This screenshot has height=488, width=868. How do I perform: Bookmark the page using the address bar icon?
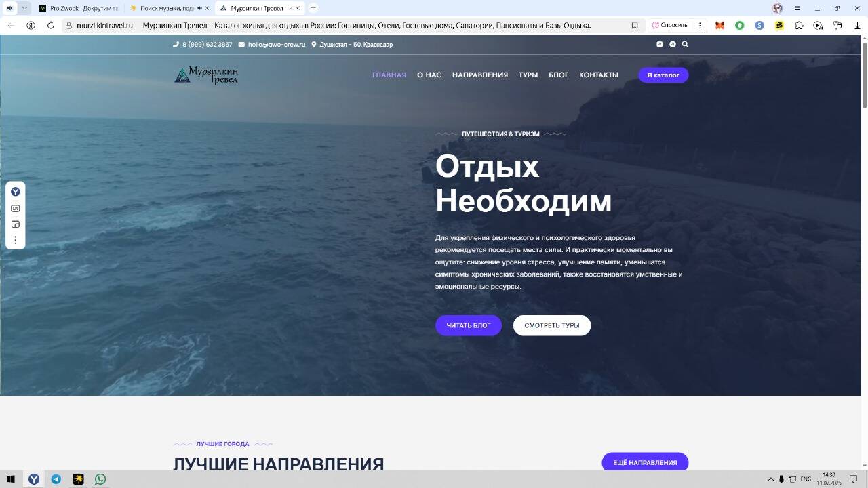point(634,25)
